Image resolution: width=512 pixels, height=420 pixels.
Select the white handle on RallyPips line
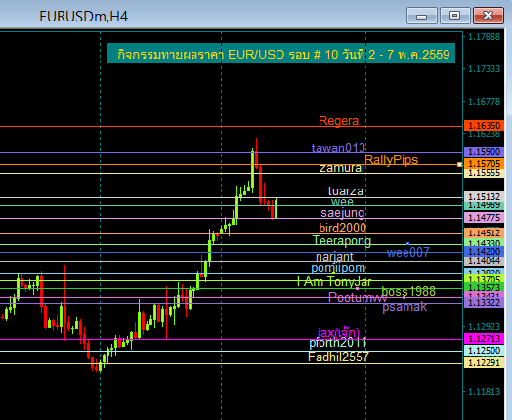pos(459,164)
